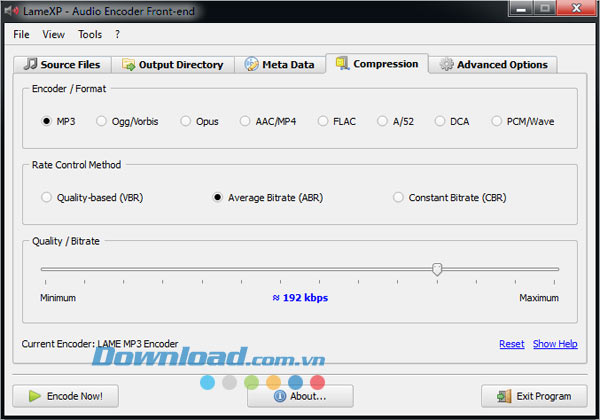Click the Quality/Bitrate slider handle
Image resolution: width=600 pixels, height=420 pixels.
(x=437, y=268)
